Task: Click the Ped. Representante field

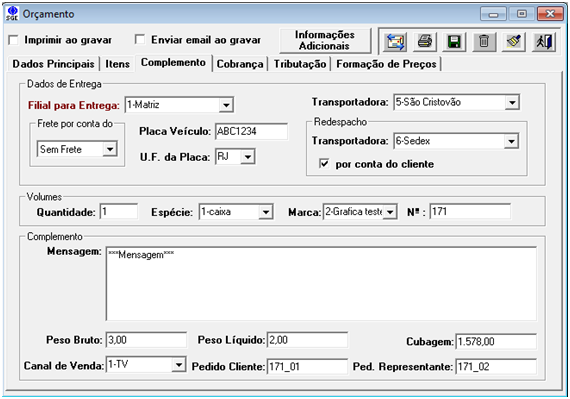Action: (496, 367)
